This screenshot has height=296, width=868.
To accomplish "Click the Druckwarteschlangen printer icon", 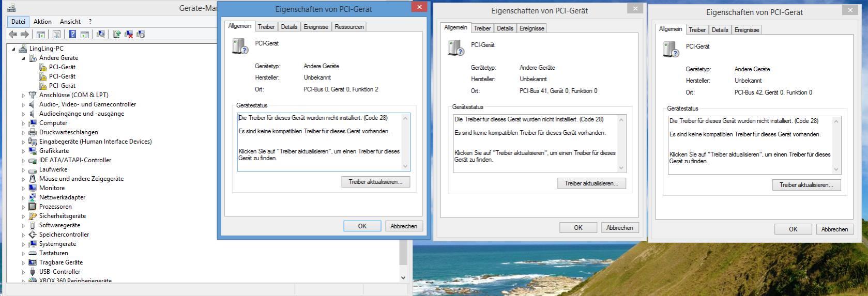I will coord(33,132).
